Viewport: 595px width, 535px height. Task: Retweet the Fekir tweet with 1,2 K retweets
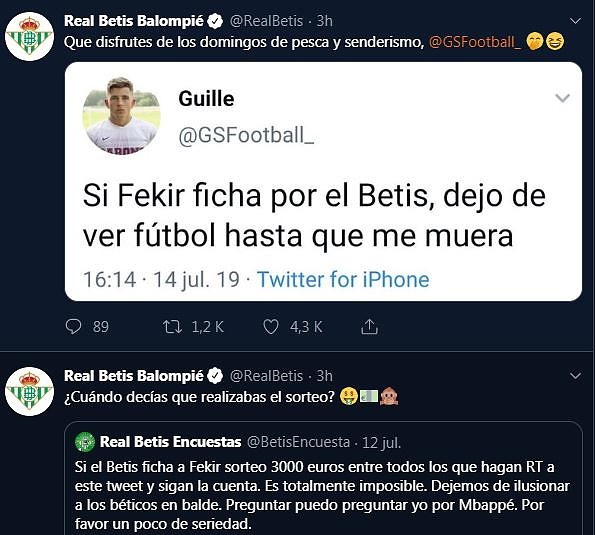click(173, 327)
